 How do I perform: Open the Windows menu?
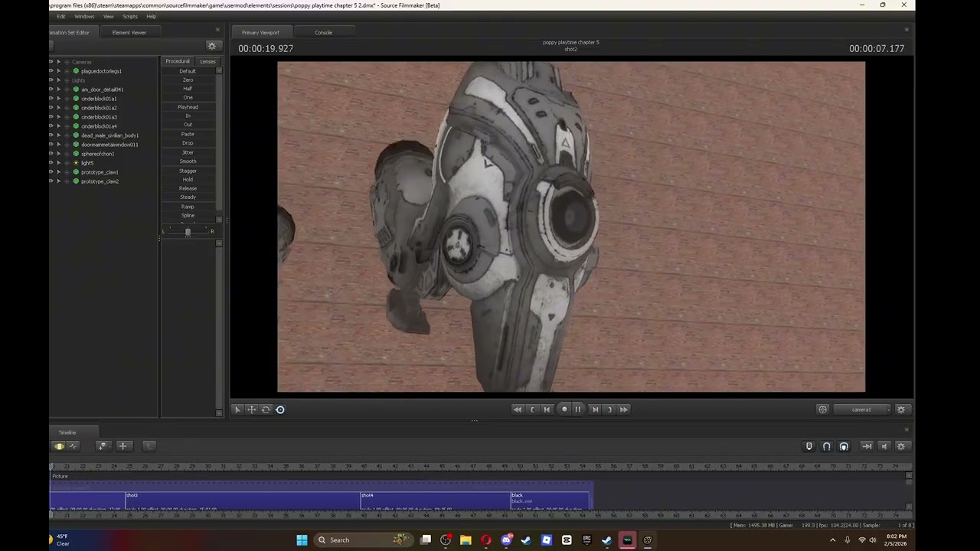84,17
